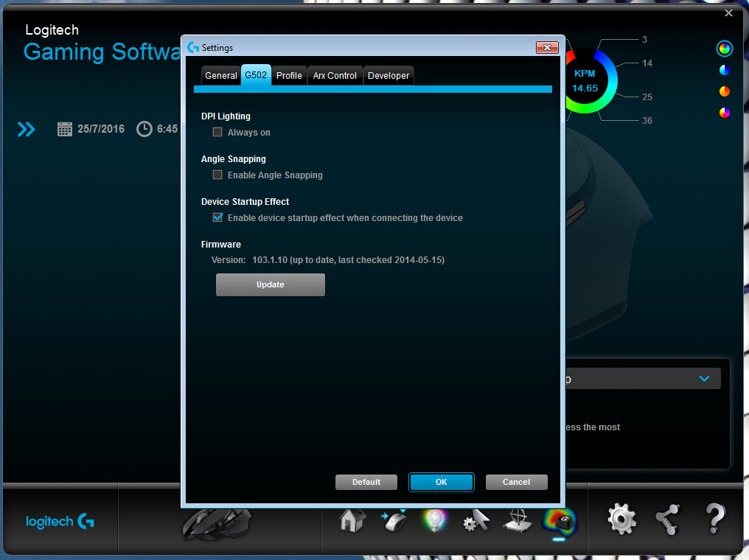Click the Settings dialog G icon
This screenshot has width=749, height=560.
tap(193, 47)
